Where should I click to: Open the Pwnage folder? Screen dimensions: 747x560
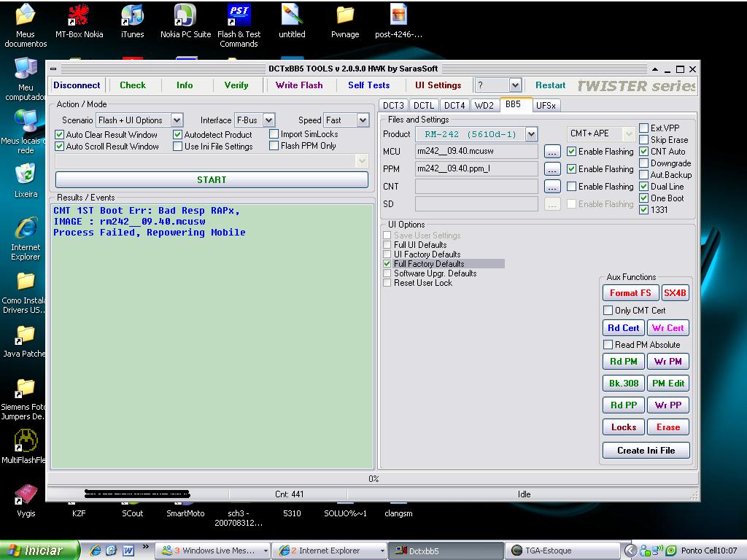pyautogui.click(x=345, y=21)
